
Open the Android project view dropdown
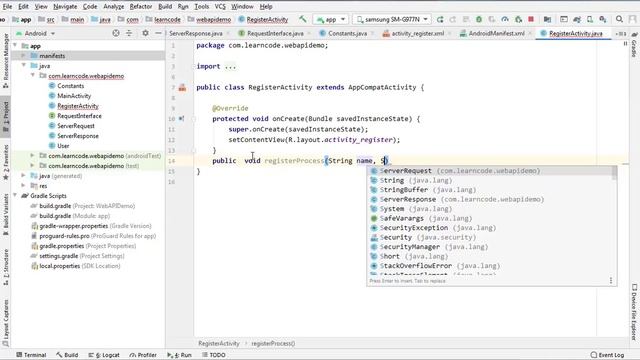point(36,33)
